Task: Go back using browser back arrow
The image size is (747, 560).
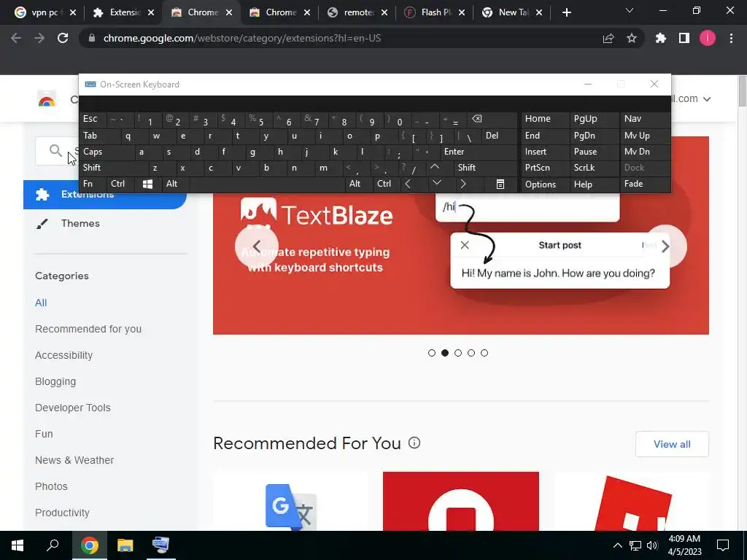Action: (16, 38)
